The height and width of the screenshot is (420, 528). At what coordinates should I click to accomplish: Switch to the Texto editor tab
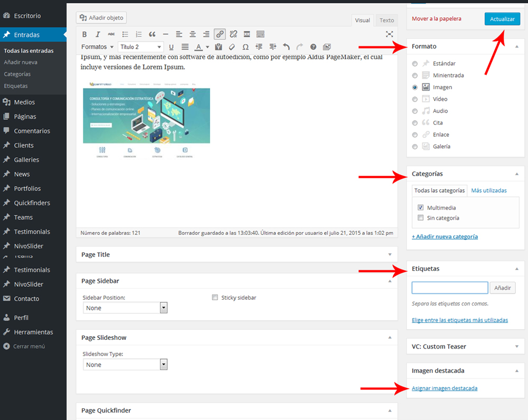click(x=386, y=21)
